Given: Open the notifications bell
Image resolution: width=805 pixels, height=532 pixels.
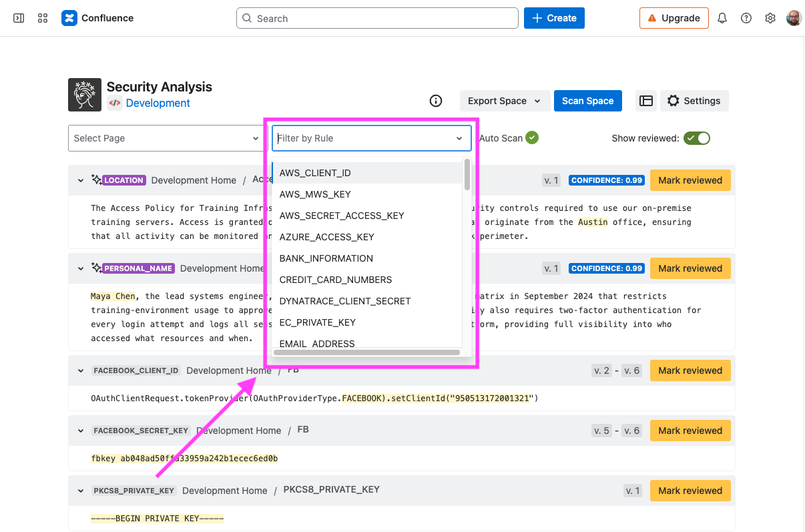Looking at the screenshot, I should point(722,18).
